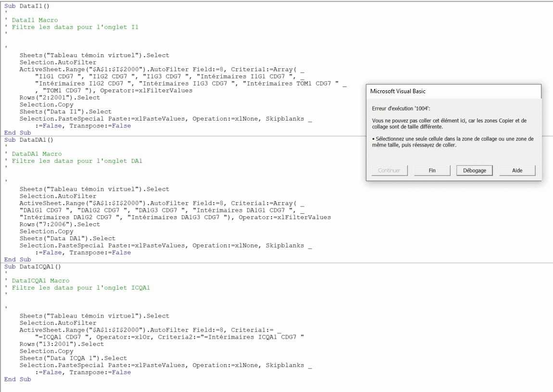This screenshot has width=553, height=392.
Task: Click the Rows("2:2001").Select code line
Action: (60, 98)
